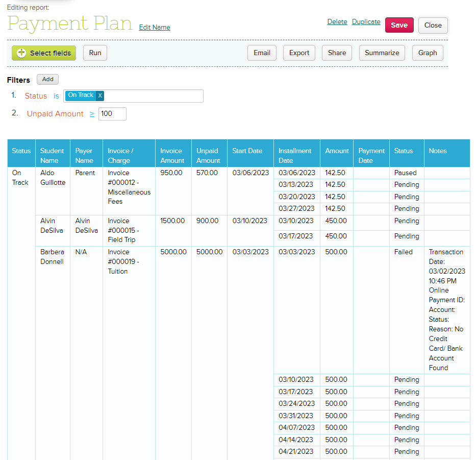This screenshot has width=476, height=460.
Task: Open the Graph view
Action: point(428,53)
